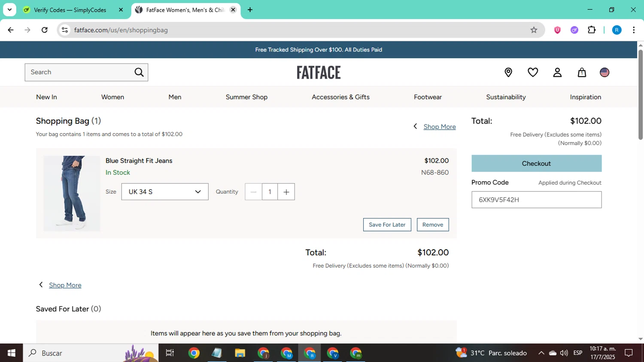
Task: Switch to the Verify Codes SimplyCodes tab
Action: tap(70, 9)
